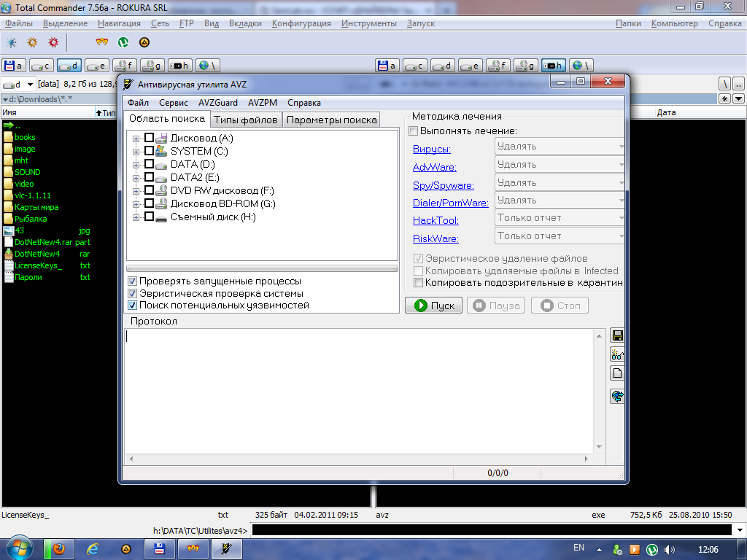The height and width of the screenshot is (560, 747).
Task: Click the Spy/Spyware link
Action: pyautogui.click(x=443, y=186)
